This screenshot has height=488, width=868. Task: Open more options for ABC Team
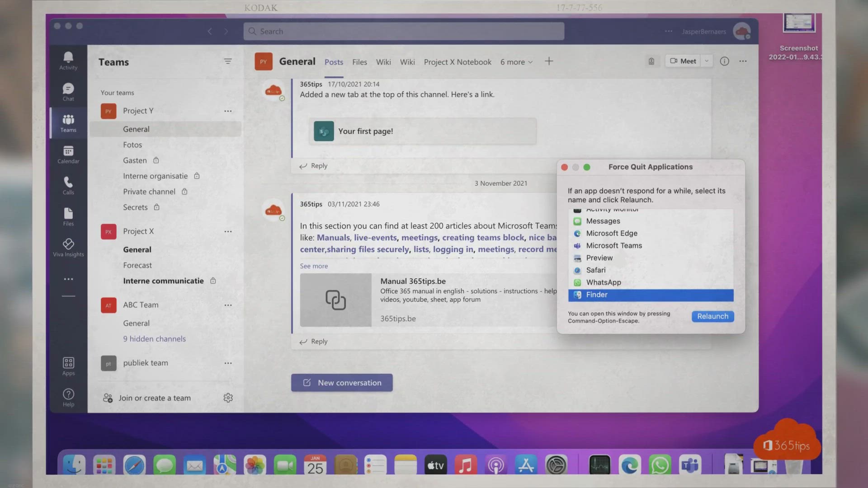click(228, 305)
